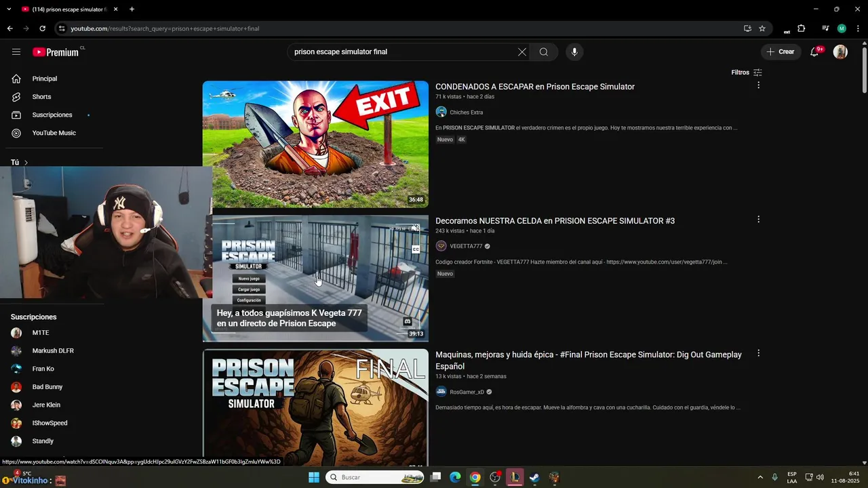Open more options for Maquinas, mejoras video

(x=758, y=354)
